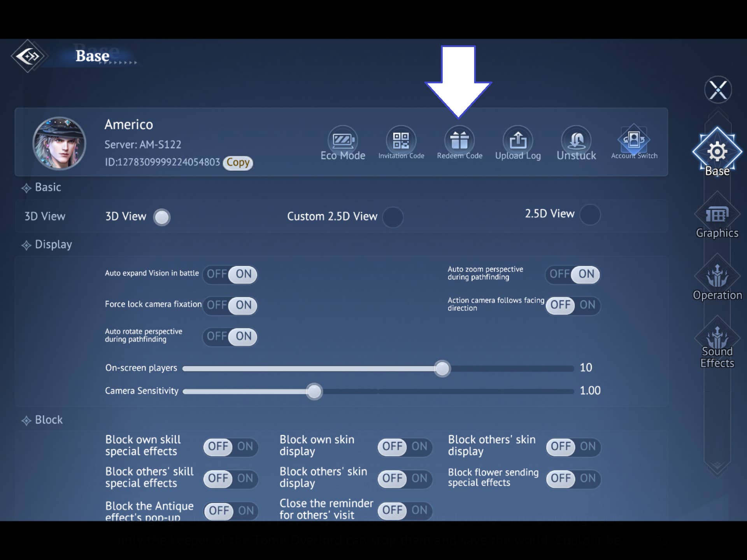Open the Operation settings tab

(x=717, y=280)
